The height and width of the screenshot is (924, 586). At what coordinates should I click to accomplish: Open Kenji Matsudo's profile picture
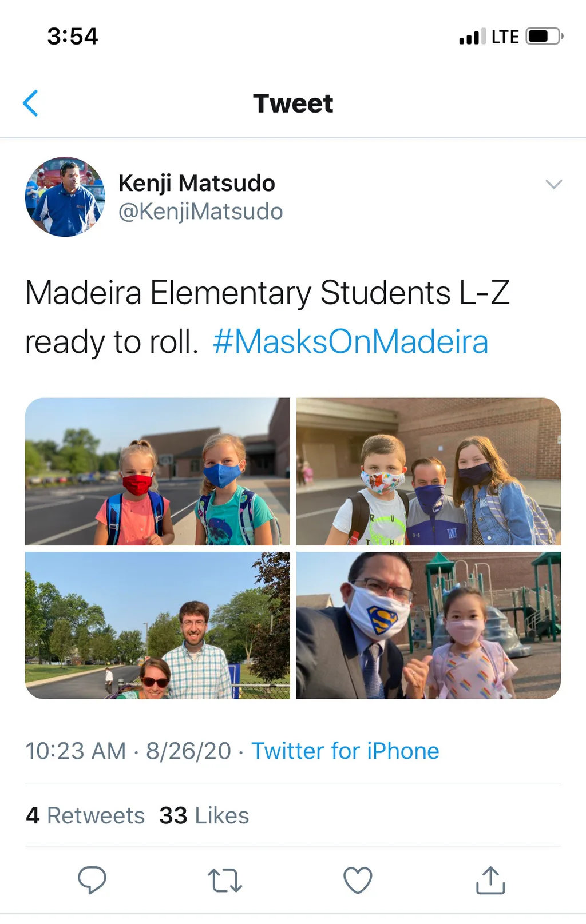(x=65, y=197)
